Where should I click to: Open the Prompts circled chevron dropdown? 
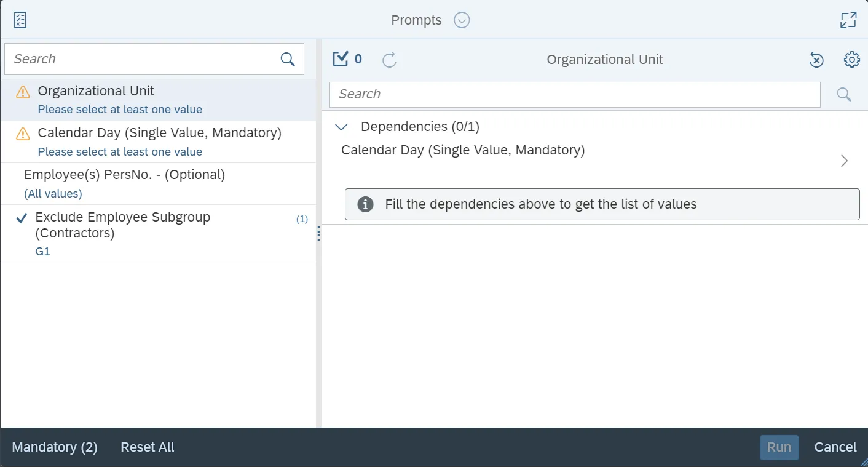tap(462, 20)
